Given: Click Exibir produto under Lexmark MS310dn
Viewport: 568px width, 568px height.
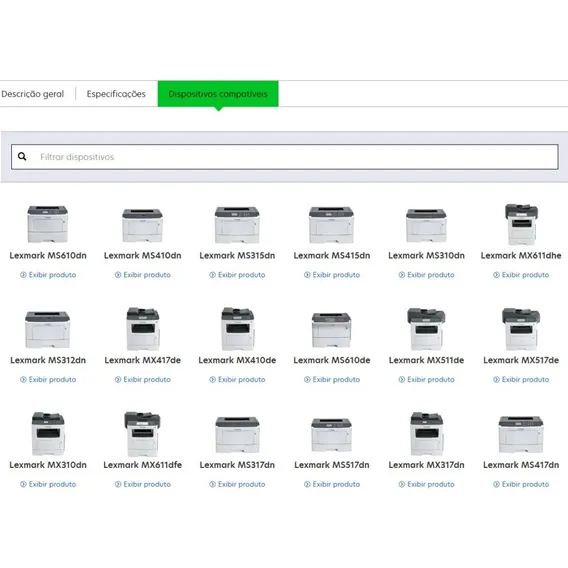Looking at the screenshot, I should (427, 275).
